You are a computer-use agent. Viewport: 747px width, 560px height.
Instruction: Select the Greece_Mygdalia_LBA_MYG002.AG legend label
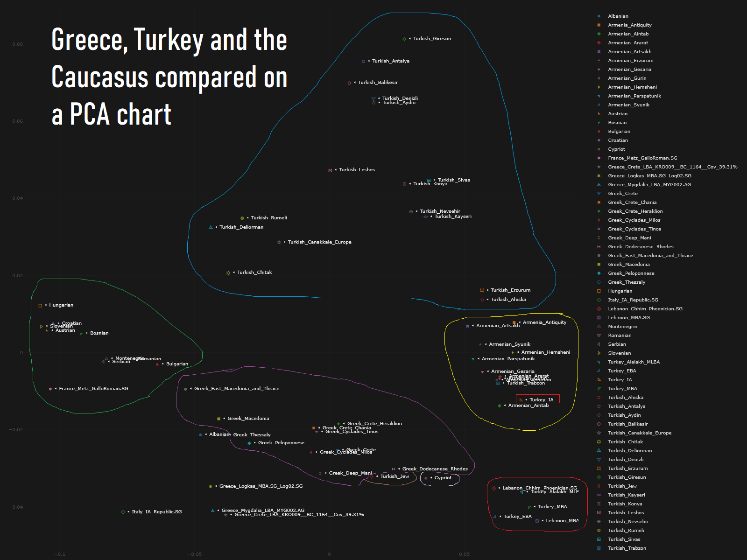pyautogui.click(x=649, y=185)
